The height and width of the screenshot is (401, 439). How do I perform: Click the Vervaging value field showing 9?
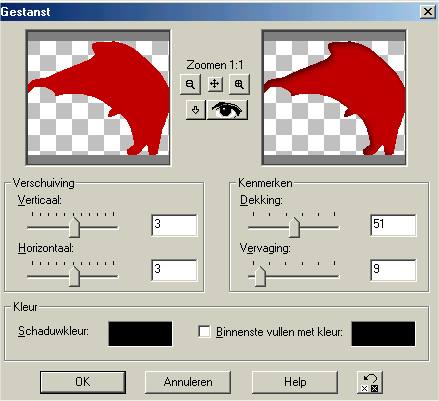[393, 270]
